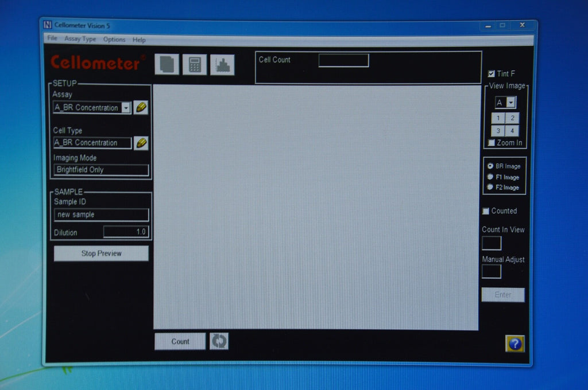Enable the Zoom In checkbox
This screenshot has height=390, width=588.
491,143
